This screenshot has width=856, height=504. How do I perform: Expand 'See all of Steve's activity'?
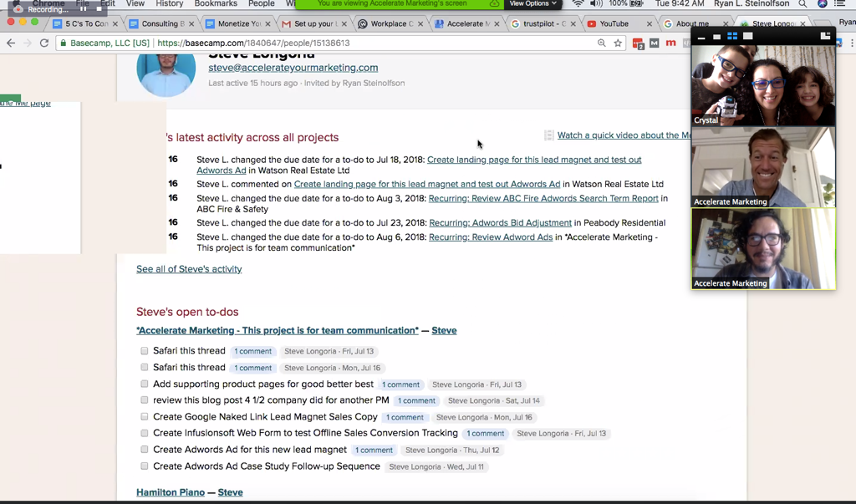[x=189, y=269]
